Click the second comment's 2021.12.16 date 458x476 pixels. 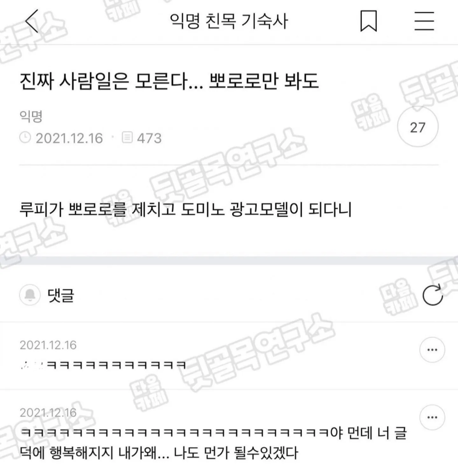(x=48, y=412)
